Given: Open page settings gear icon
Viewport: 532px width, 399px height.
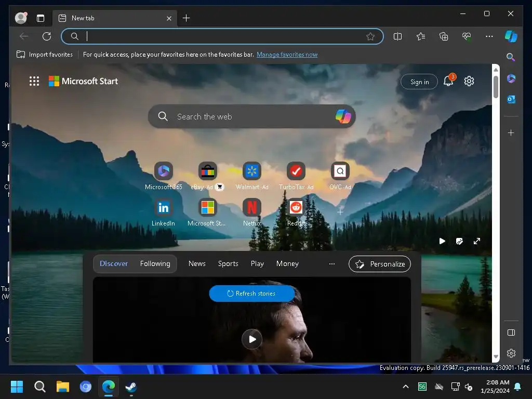Looking at the screenshot, I should [469, 81].
